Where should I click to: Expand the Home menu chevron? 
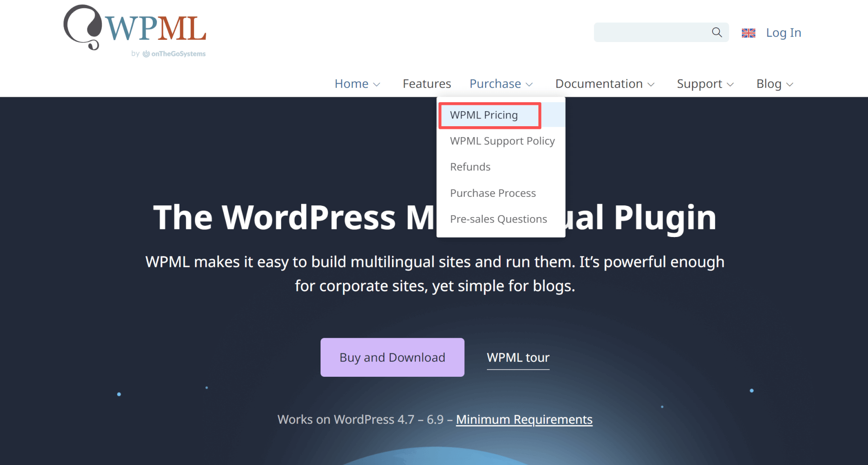click(x=377, y=85)
